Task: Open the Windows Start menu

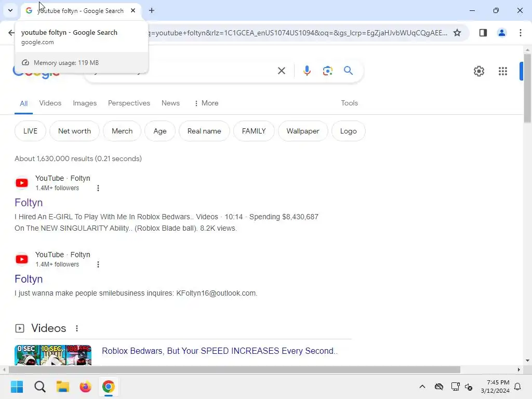Action: (17, 387)
